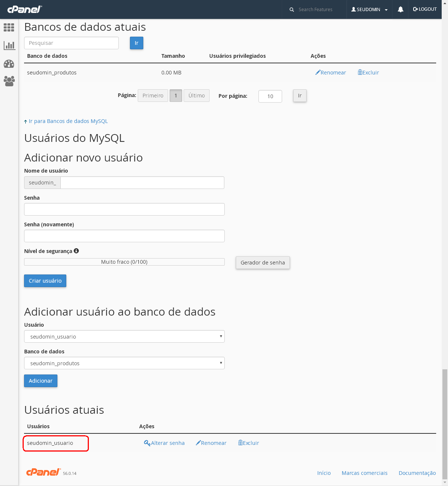Click the Ir button beside Por página
448x486 pixels.
pyautogui.click(x=300, y=96)
